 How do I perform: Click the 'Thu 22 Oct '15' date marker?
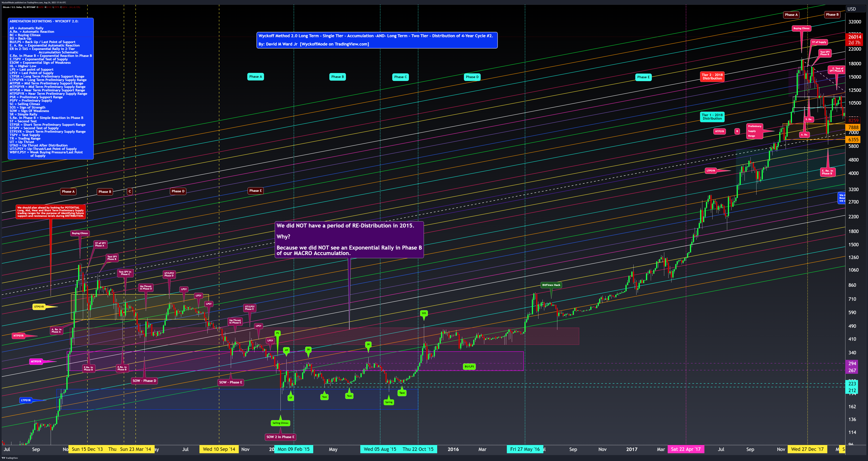click(418, 449)
